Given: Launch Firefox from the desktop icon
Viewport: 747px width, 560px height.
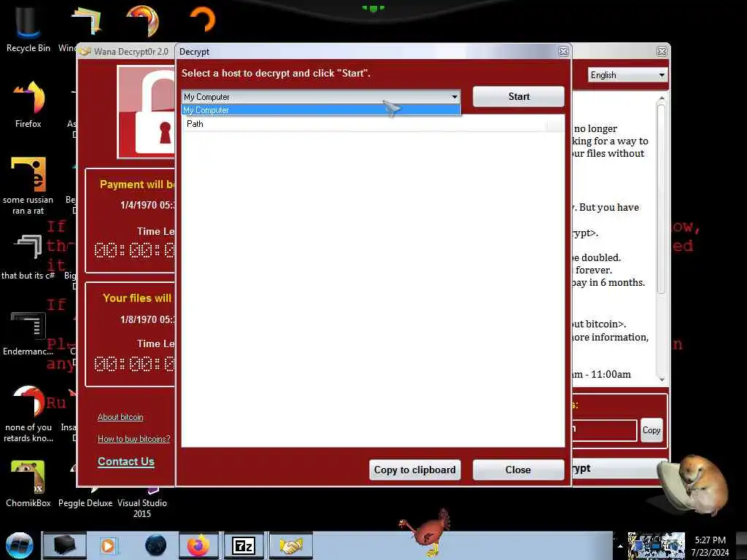Looking at the screenshot, I should point(28,105).
